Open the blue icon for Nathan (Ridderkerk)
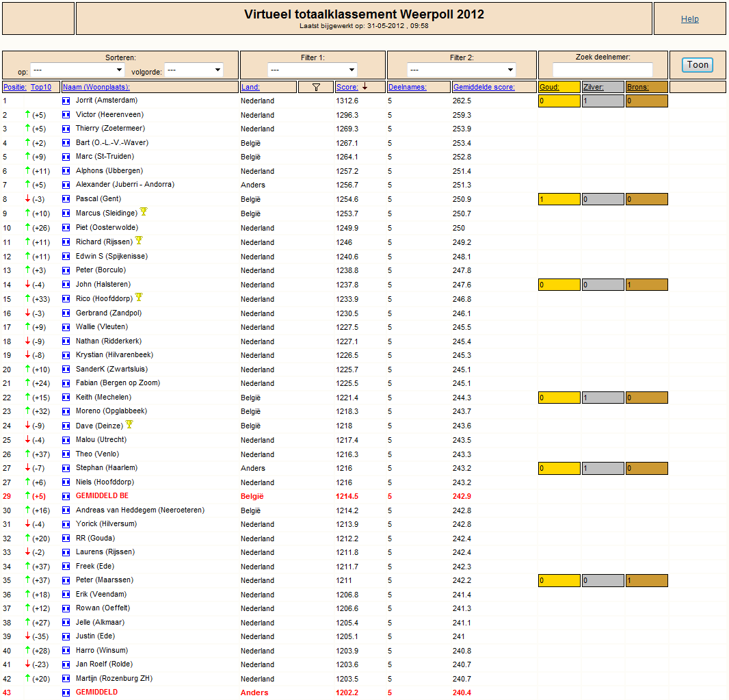The width and height of the screenshot is (729, 700). pos(66,341)
